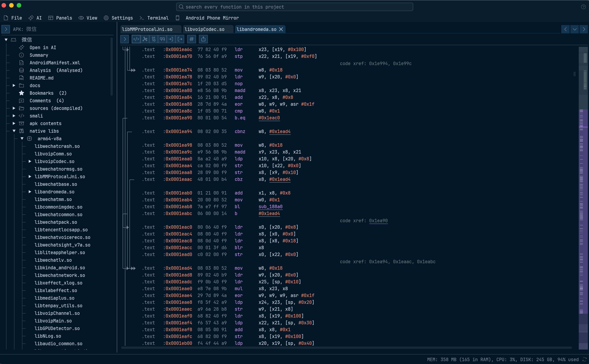The width and height of the screenshot is (589, 364).
Task: Show exports arrow-out-bracket icon
Action: pyautogui.click(x=180, y=39)
